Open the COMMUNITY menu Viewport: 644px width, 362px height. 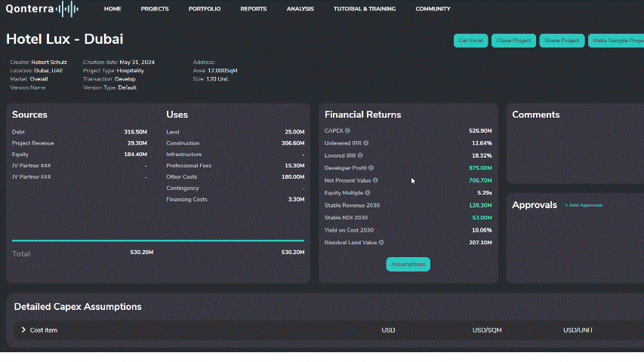[433, 8]
